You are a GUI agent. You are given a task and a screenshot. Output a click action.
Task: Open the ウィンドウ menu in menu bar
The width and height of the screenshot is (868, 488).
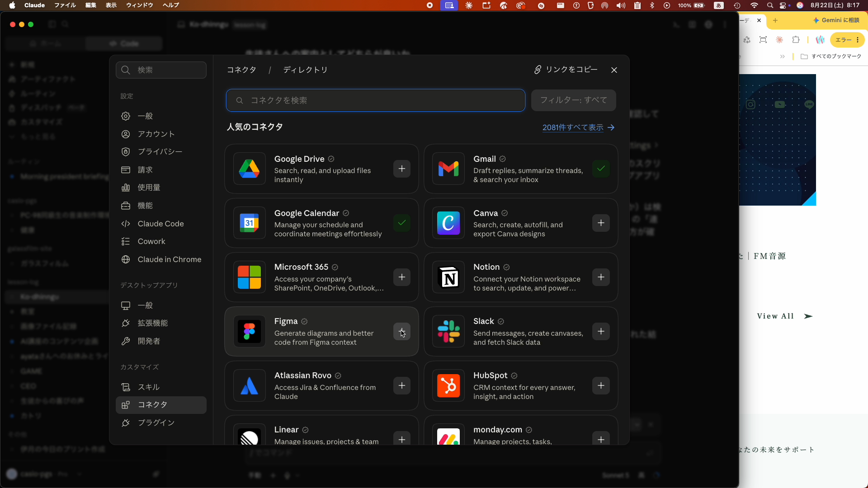140,5
